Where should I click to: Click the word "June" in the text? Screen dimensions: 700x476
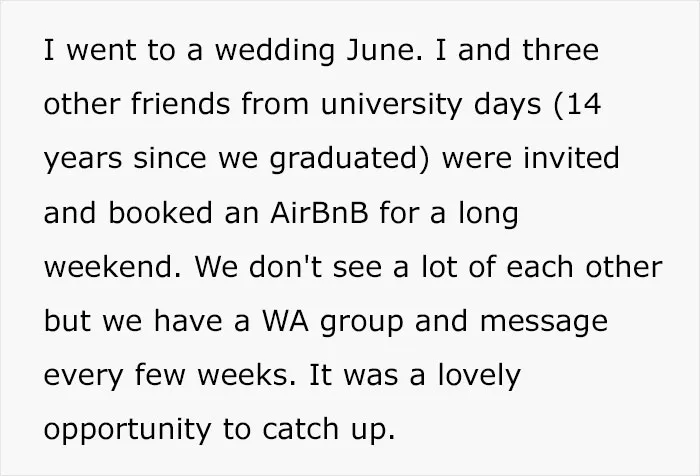click(381, 50)
